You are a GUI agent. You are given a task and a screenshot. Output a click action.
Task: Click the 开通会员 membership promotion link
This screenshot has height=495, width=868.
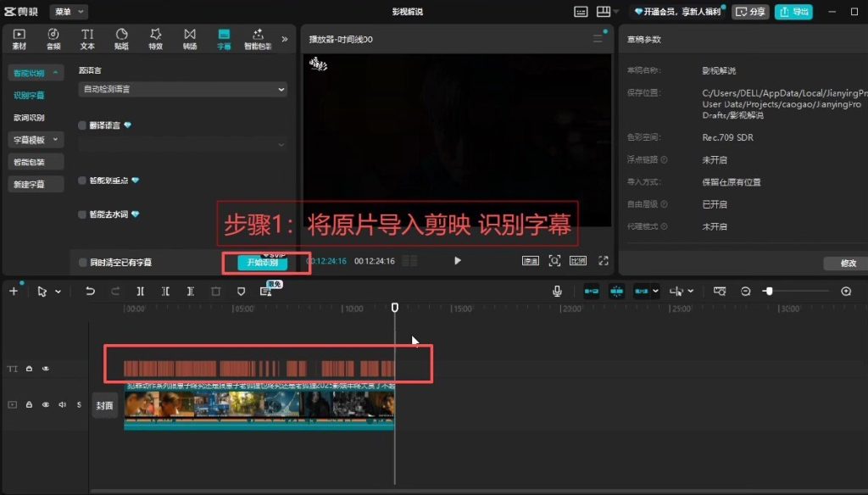679,12
